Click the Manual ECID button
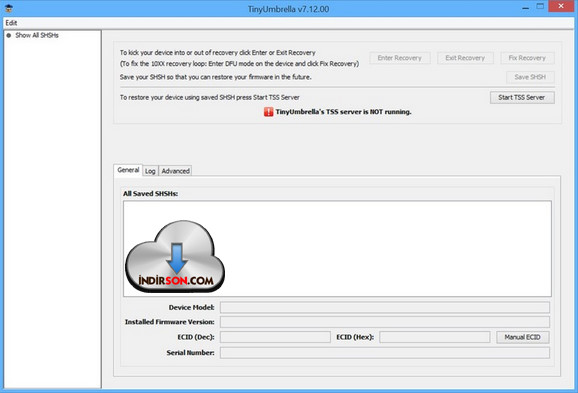The height and width of the screenshot is (393, 578). tap(522, 337)
